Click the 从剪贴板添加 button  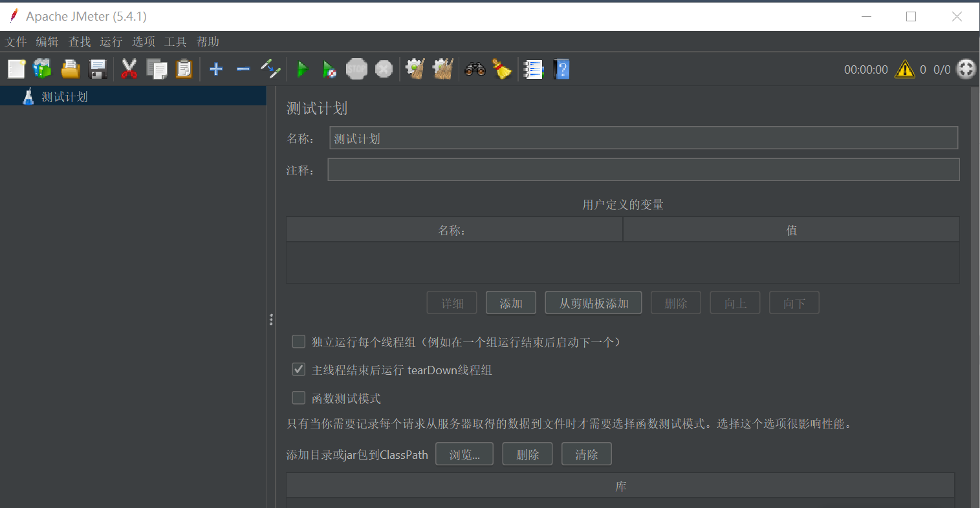[x=593, y=302]
